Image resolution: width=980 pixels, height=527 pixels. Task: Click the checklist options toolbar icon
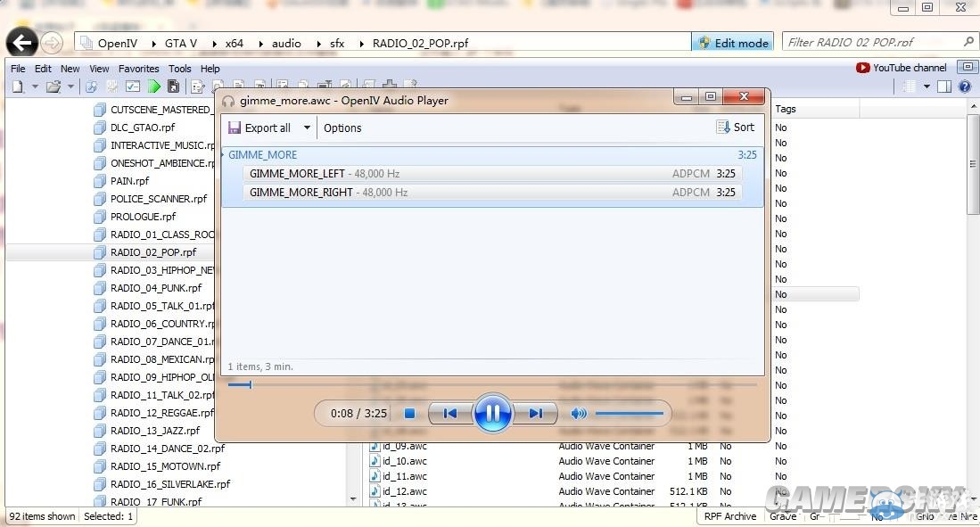[133, 86]
